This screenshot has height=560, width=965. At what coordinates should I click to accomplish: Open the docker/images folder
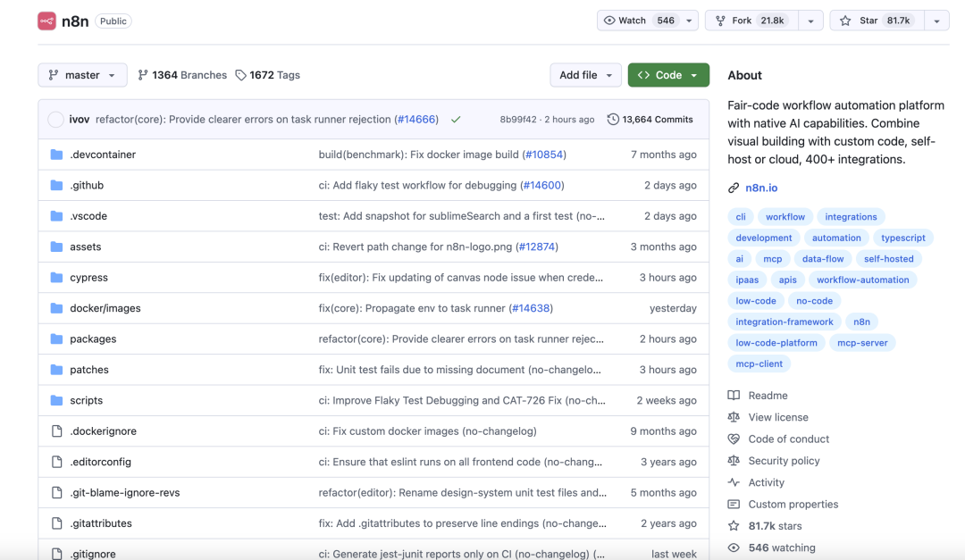pyautogui.click(x=105, y=308)
